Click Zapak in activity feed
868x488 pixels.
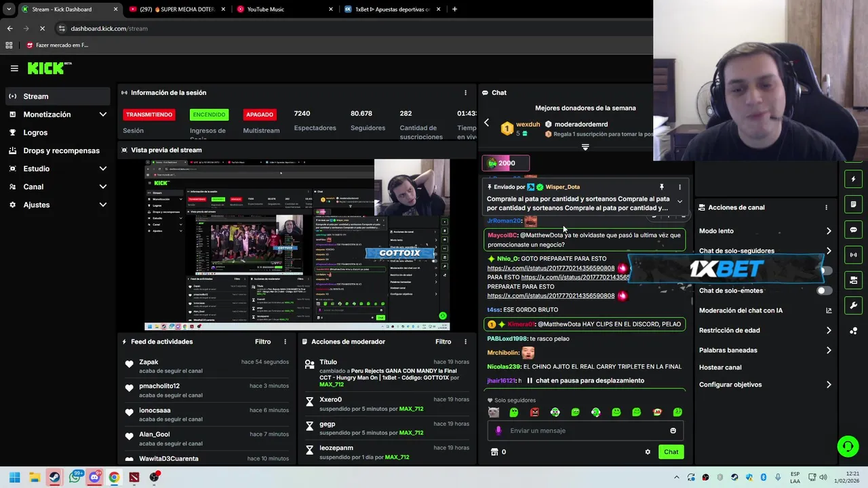click(x=149, y=363)
